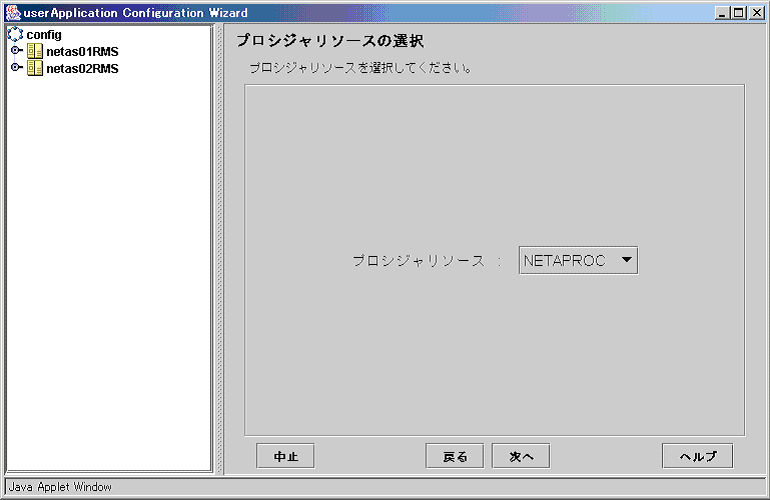The width and height of the screenshot is (770, 500).
Task: Minimize the wizard window
Action: [721, 13]
